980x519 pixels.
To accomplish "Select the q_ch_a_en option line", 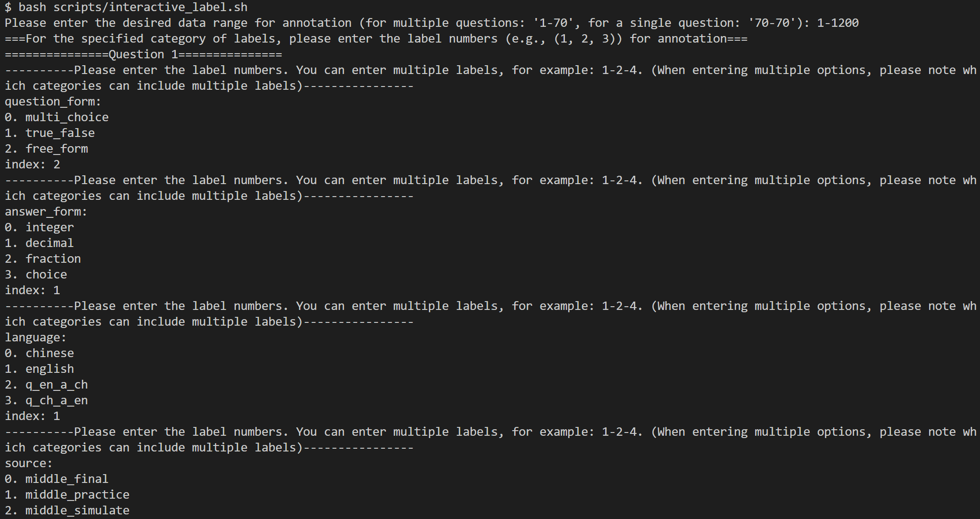I will 46,401.
